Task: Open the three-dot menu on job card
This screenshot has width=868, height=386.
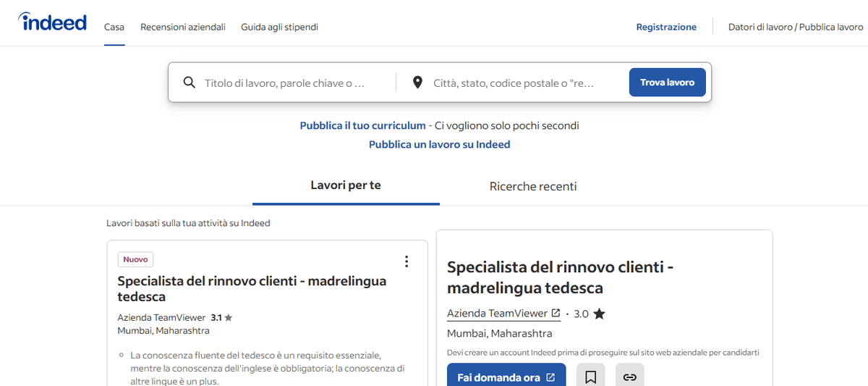Action: [x=407, y=261]
